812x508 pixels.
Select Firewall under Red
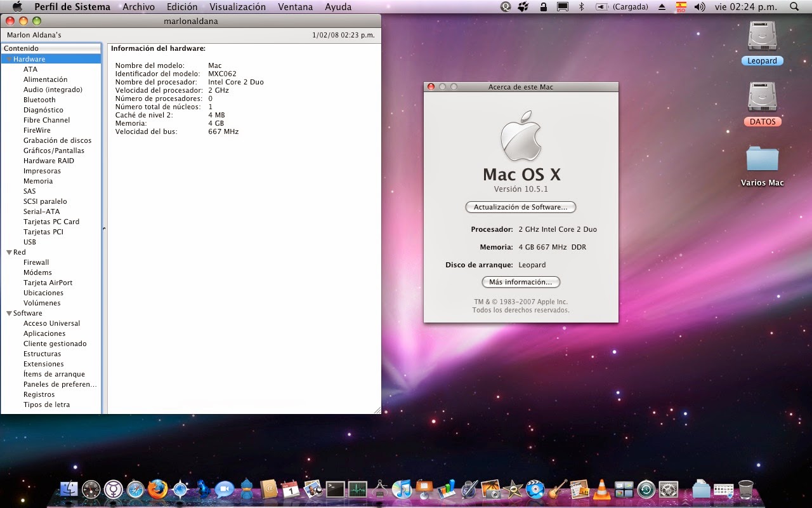tap(36, 262)
